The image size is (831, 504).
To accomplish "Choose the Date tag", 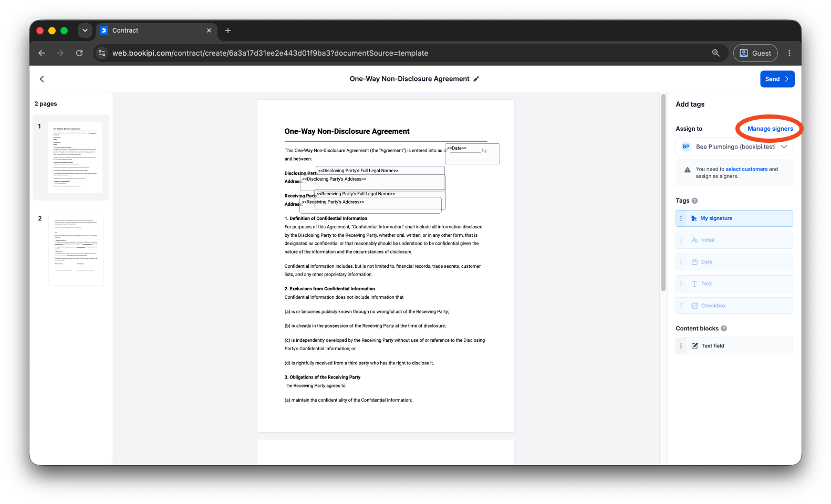I will (x=734, y=262).
